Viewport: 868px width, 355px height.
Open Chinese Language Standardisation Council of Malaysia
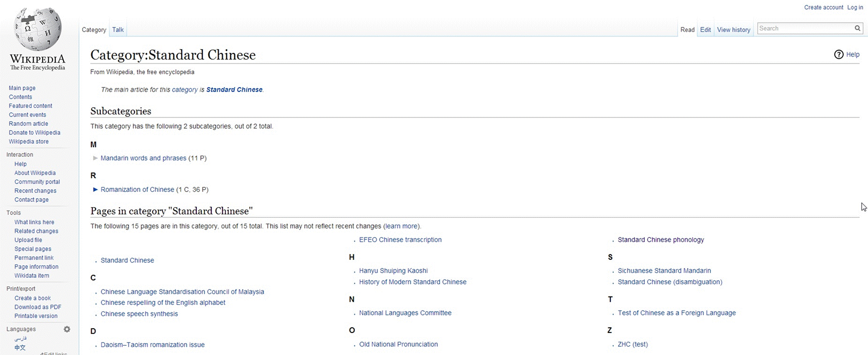tap(182, 292)
